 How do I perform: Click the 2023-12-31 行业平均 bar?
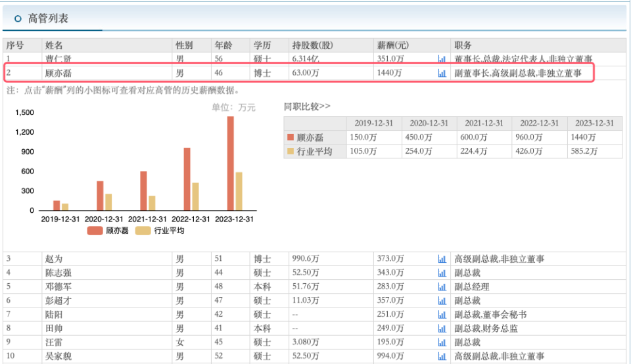pyautogui.click(x=239, y=191)
